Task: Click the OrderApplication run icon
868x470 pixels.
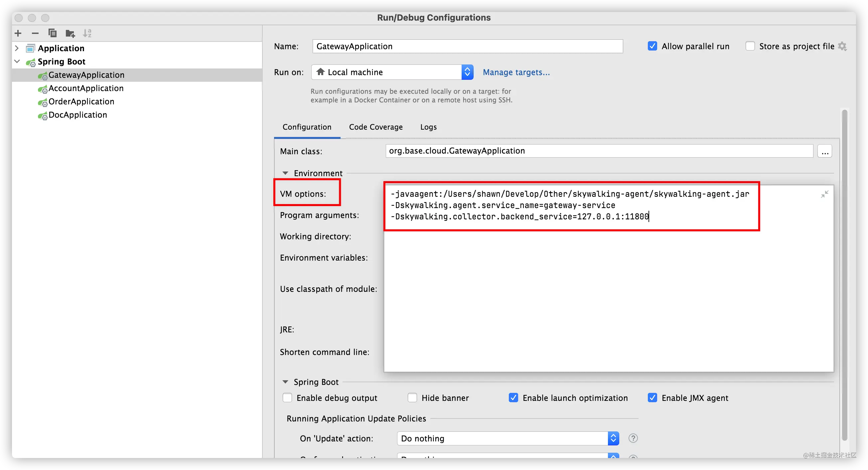Action: tap(43, 102)
